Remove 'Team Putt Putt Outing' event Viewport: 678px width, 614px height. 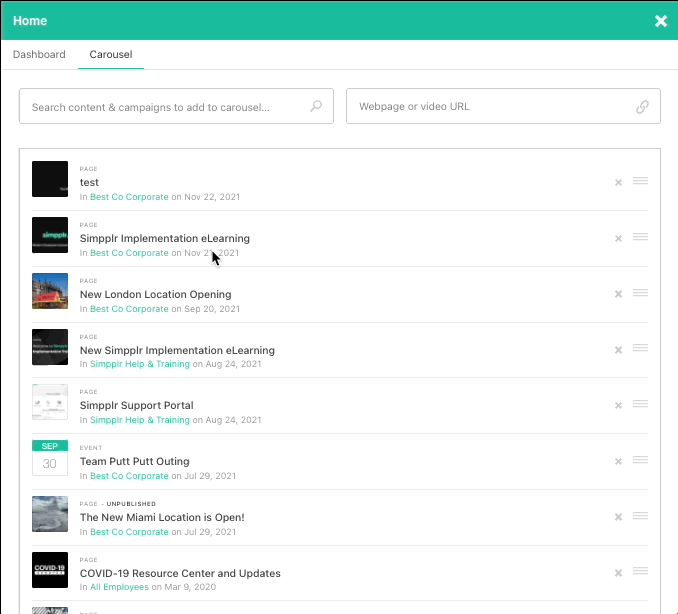pyautogui.click(x=618, y=461)
